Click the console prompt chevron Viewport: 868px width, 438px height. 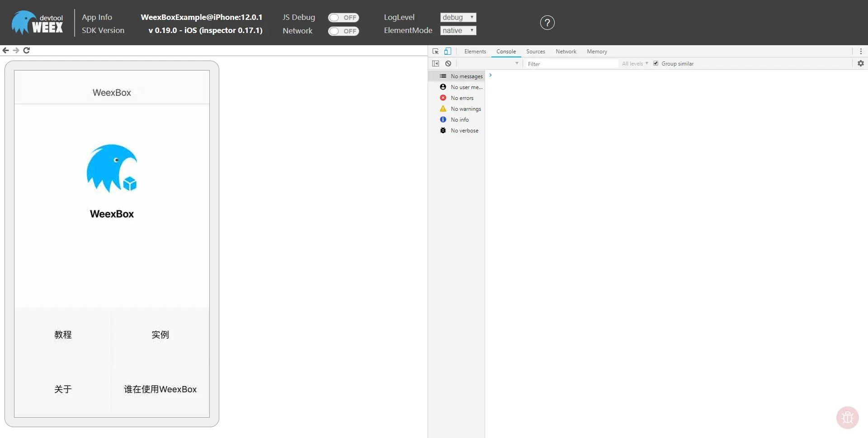491,75
